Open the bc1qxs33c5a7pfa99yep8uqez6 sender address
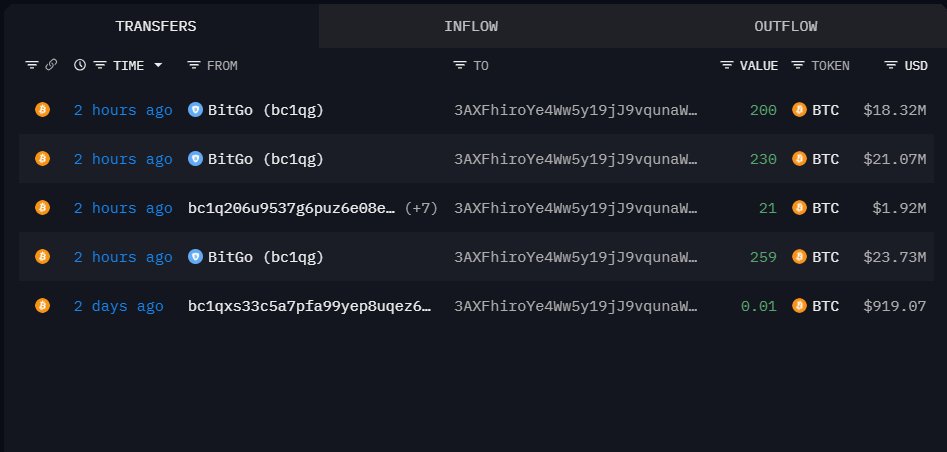 (310, 306)
